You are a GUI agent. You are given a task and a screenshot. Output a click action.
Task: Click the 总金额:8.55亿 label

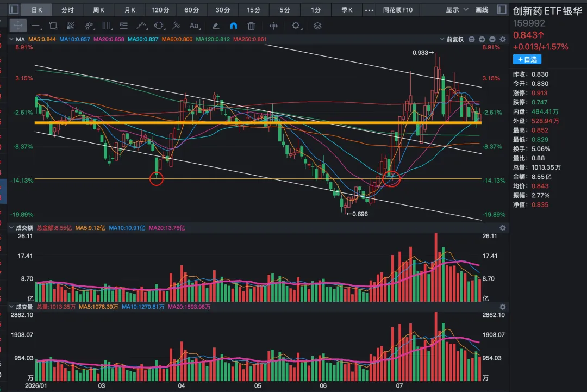(x=54, y=228)
